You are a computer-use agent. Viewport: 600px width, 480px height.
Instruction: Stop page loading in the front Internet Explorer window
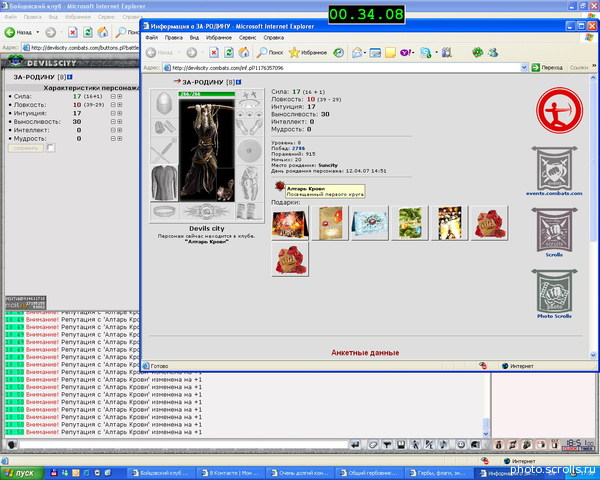(214, 52)
